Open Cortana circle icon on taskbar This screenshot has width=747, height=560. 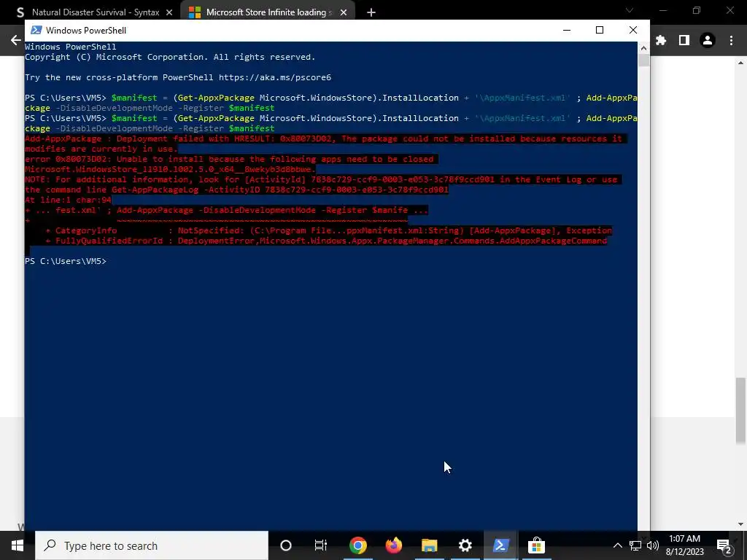[x=286, y=545]
